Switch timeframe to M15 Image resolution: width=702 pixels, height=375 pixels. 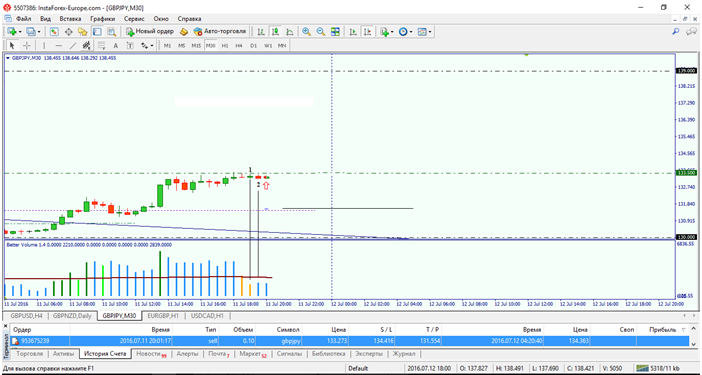click(x=196, y=46)
